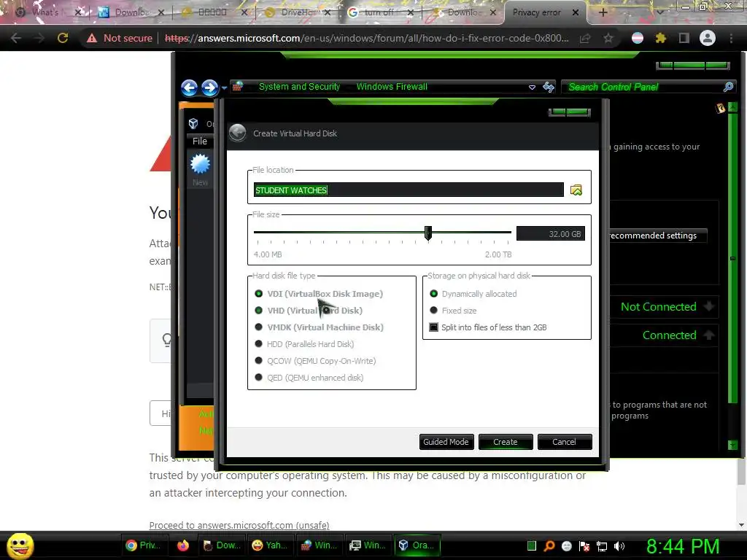Select VDI (VirtualBox Disk Image) option
The width and height of the screenshot is (747, 560).
(319, 294)
